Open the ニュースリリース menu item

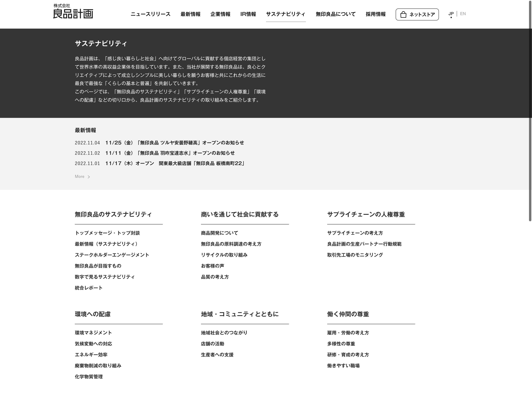(x=150, y=14)
